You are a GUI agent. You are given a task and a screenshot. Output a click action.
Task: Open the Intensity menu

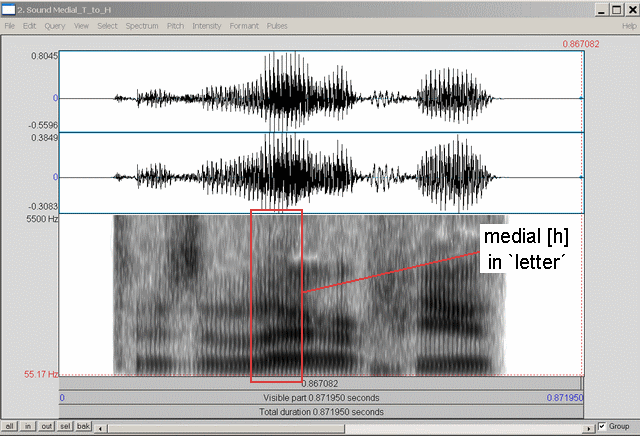(x=207, y=25)
